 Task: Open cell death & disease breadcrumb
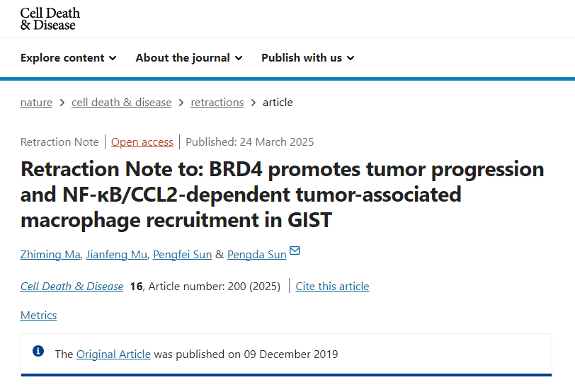(x=121, y=103)
